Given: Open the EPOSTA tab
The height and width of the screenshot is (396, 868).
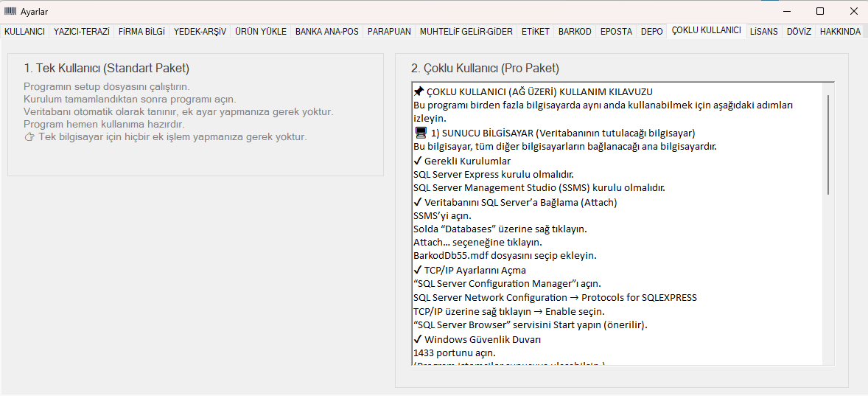Looking at the screenshot, I should (x=616, y=32).
